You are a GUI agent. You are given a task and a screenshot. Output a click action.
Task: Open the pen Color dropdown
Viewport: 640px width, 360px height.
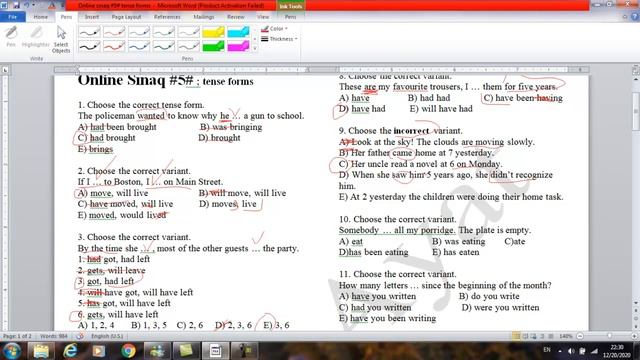point(274,29)
